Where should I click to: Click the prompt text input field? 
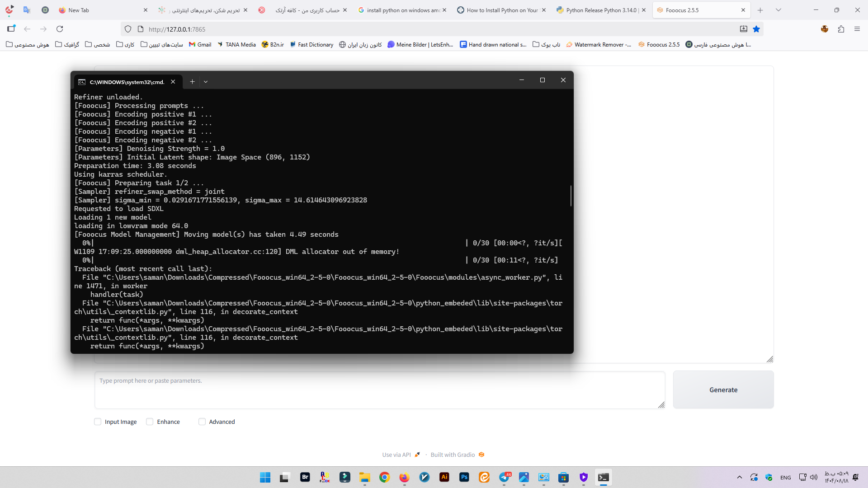pyautogui.click(x=380, y=389)
